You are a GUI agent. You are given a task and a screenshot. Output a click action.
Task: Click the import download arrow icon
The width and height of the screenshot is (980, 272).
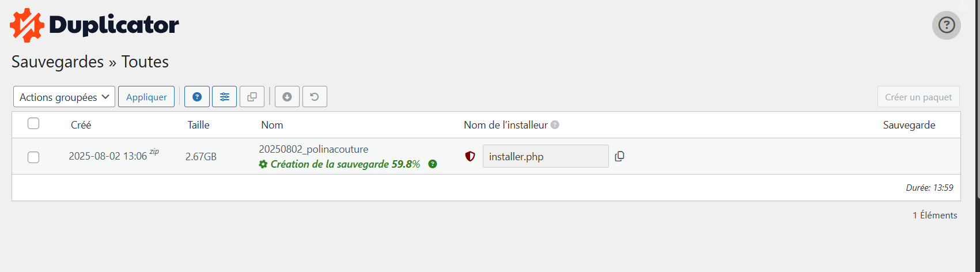pos(287,97)
